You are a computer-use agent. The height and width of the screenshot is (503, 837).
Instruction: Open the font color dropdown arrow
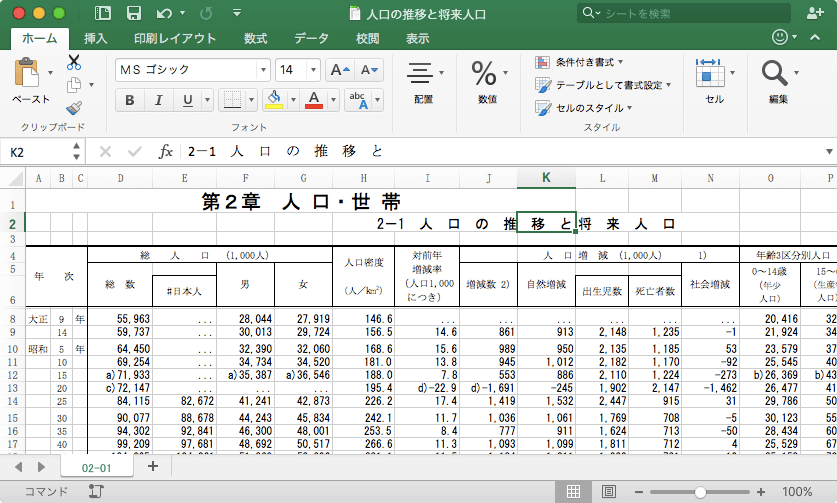pyautogui.click(x=334, y=100)
